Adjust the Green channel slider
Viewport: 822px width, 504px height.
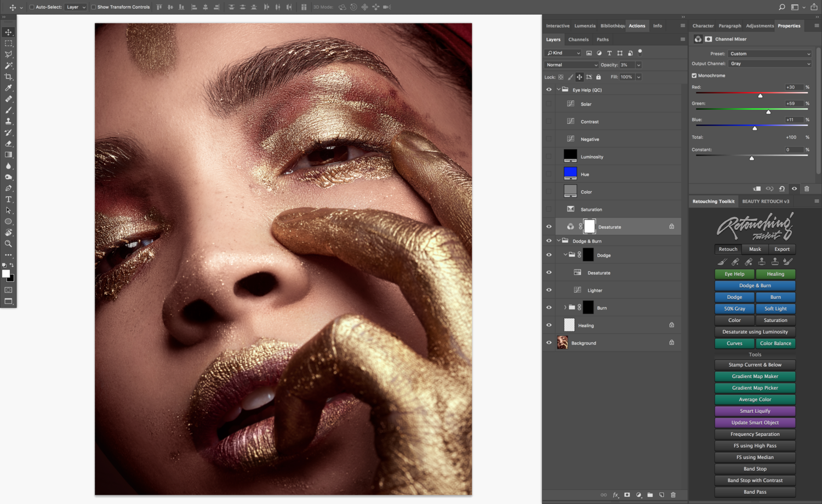pos(768,111)
